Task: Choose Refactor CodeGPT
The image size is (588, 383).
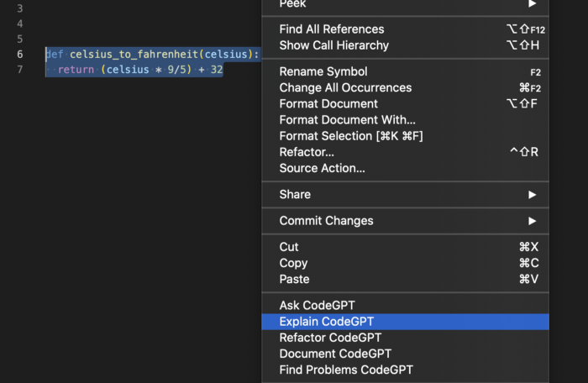Action: [330, 338]
